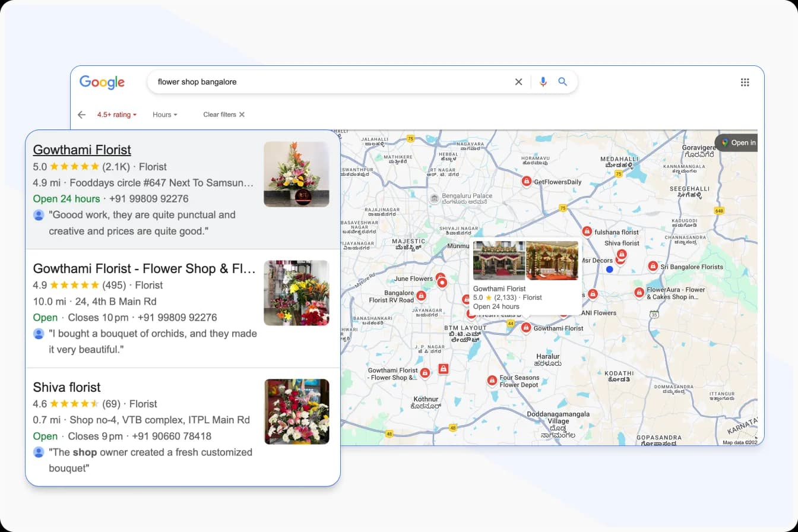Click phone number +91 90660 78418
This screenshot has height=532, width=798.
[x=172, y=436]
